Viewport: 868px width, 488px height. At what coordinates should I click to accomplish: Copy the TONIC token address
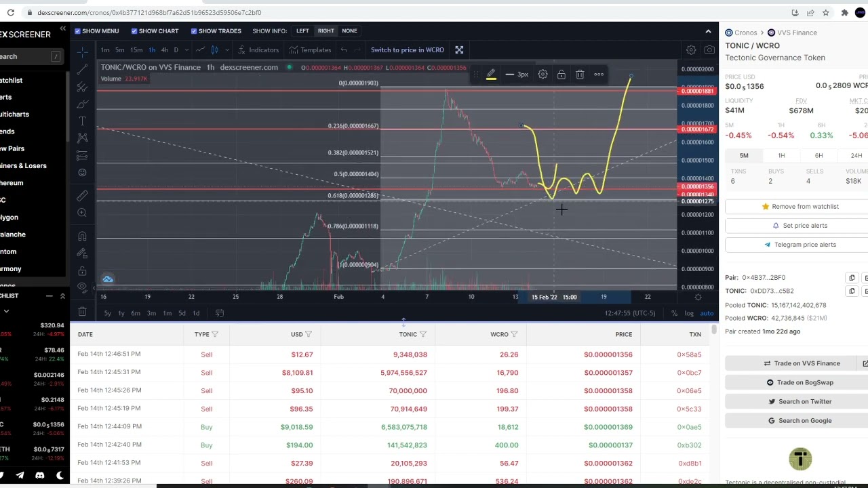coord(852,291)
